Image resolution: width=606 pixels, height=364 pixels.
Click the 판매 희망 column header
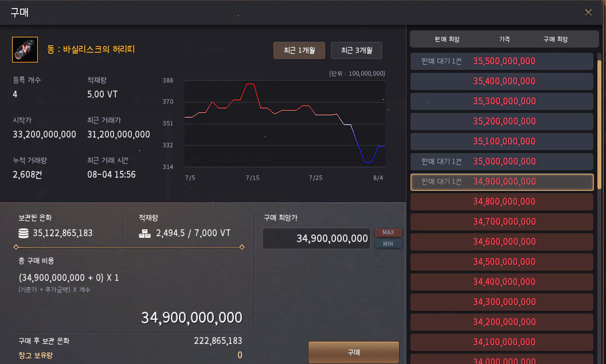pos(447,40)
